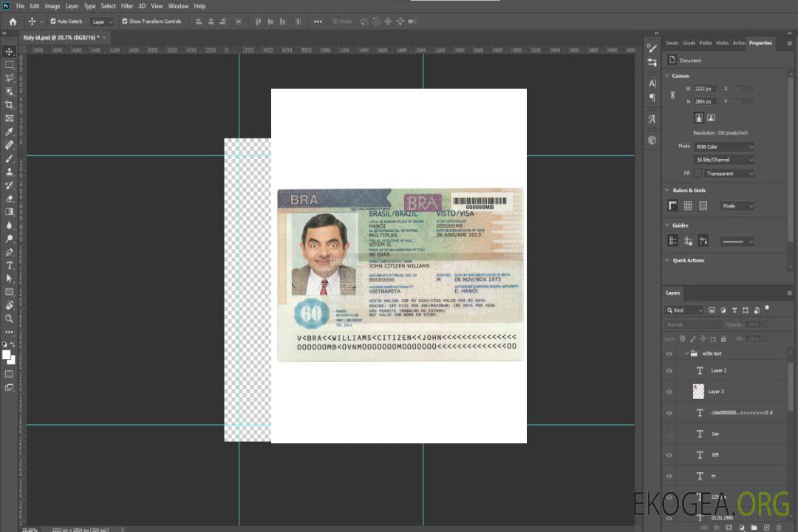Image resolution: width=798 pixels, height=532 pixels.
Task: Open the Character panel icon
Action: 652,83
